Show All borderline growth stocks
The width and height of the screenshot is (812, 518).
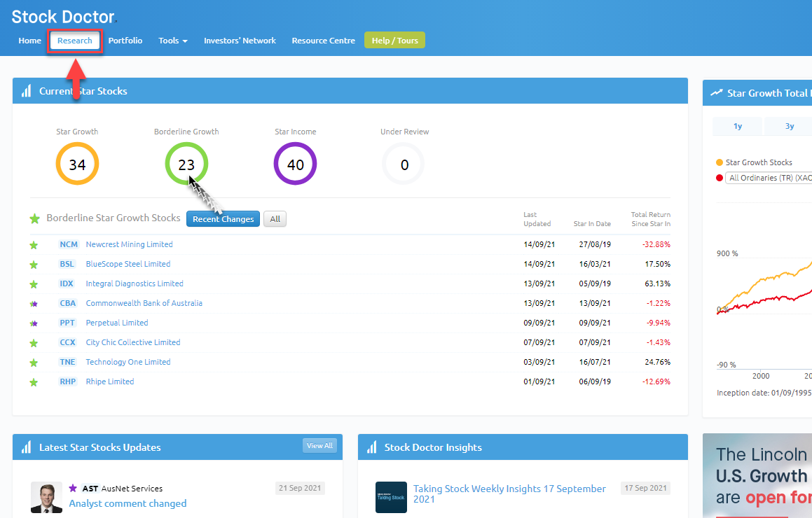(275, 219)
